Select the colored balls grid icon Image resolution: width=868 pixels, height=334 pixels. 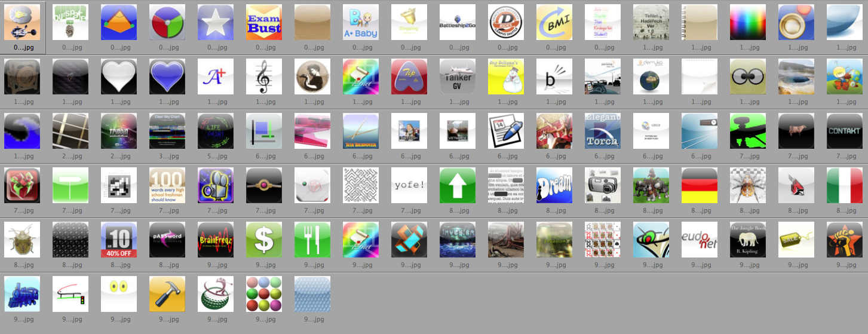264,294
